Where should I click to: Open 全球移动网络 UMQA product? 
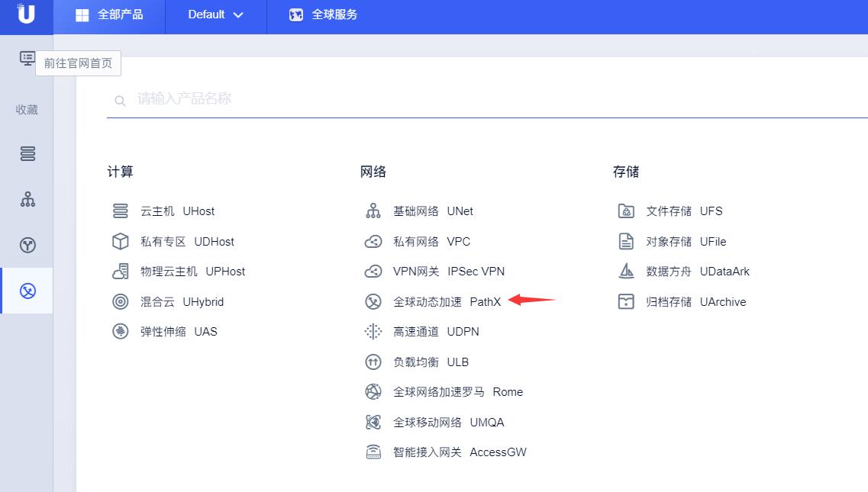tap(448, 423)
